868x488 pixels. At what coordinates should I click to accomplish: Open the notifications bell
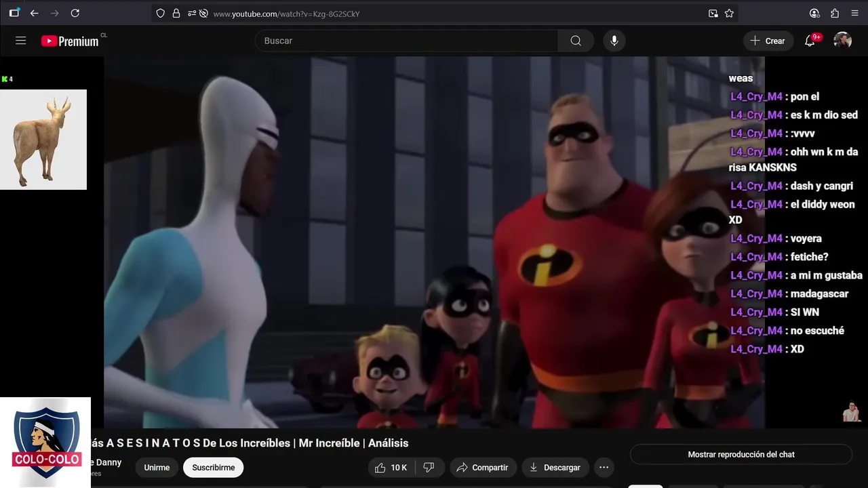pos(810,41)
